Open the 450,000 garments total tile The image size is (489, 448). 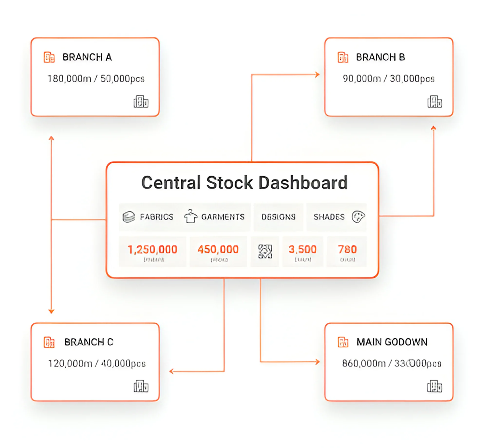point(218,252)
